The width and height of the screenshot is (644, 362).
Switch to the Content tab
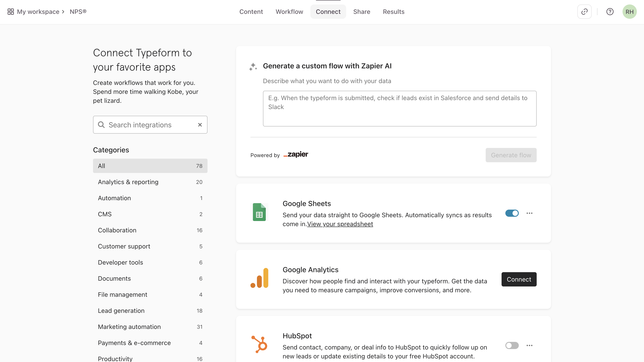(x=251, y=12)
